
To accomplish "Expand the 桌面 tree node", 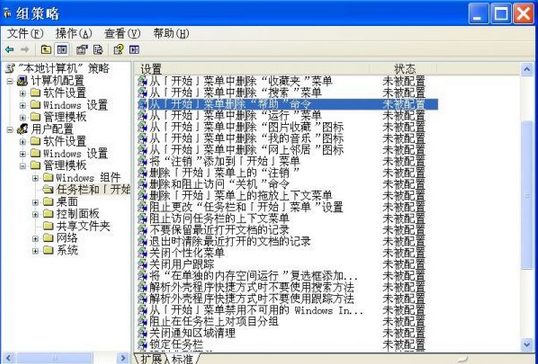I will tap(35, 202).
